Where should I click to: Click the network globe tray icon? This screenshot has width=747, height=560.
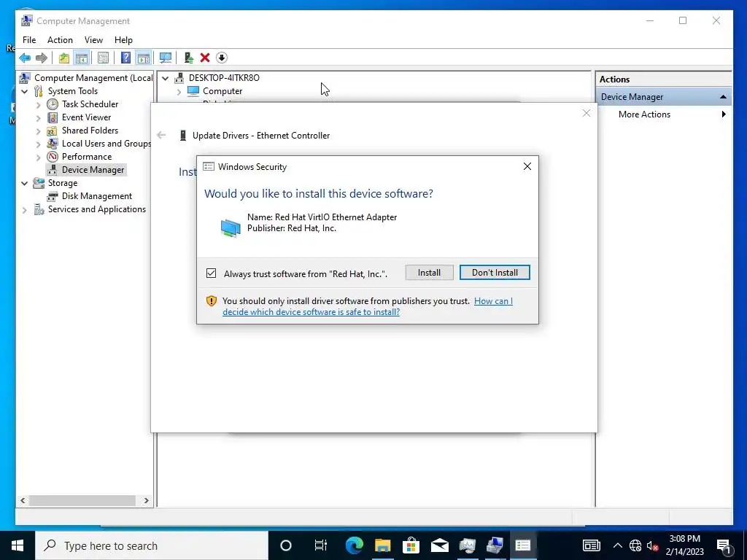[635, 545]
